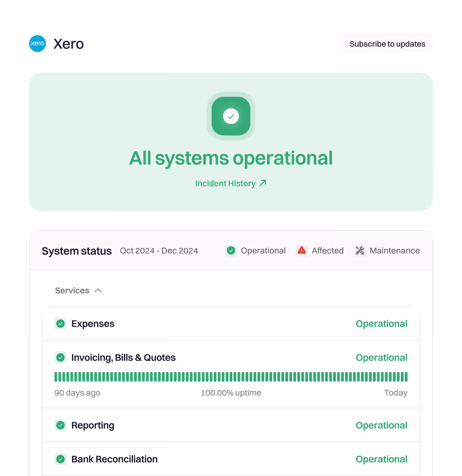Click the green check icon beside Expenses
This screenshot has width=462, height=476.
click(61, 323)
